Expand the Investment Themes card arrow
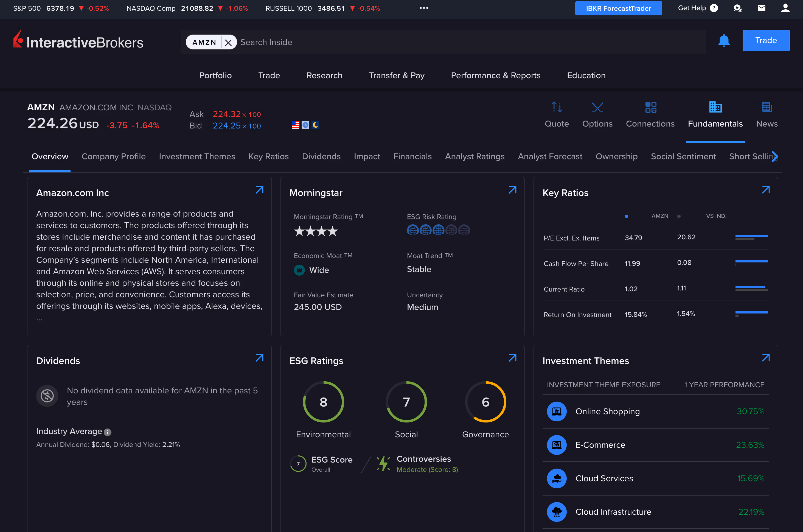The width and height of the screenshot is (803, 532). click(765, 358)
